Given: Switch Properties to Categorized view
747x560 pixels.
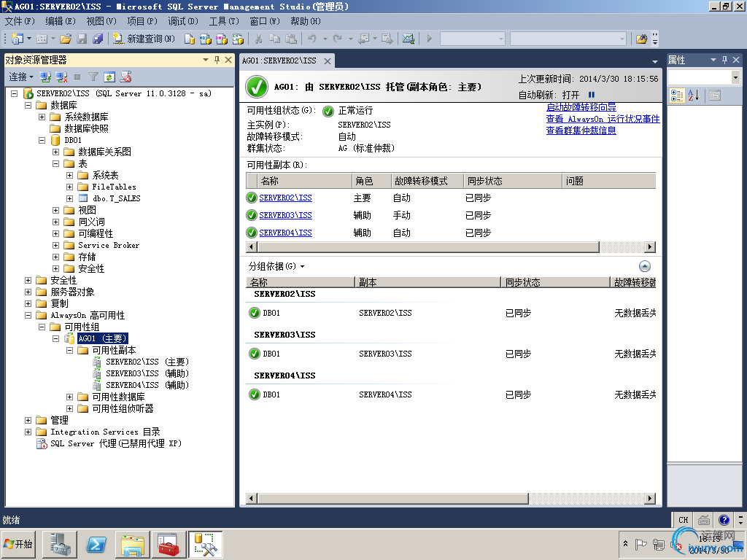Looking at the screenshot, I should [x=677, y=96].
